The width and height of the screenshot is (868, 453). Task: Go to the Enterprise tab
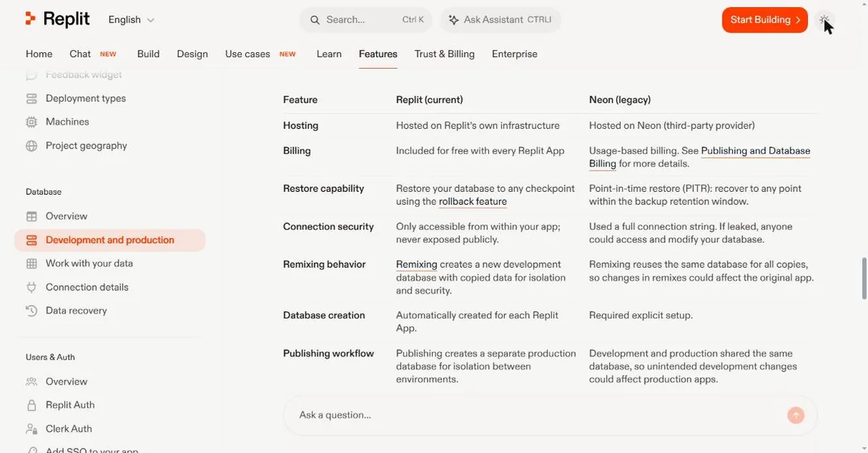514,54
